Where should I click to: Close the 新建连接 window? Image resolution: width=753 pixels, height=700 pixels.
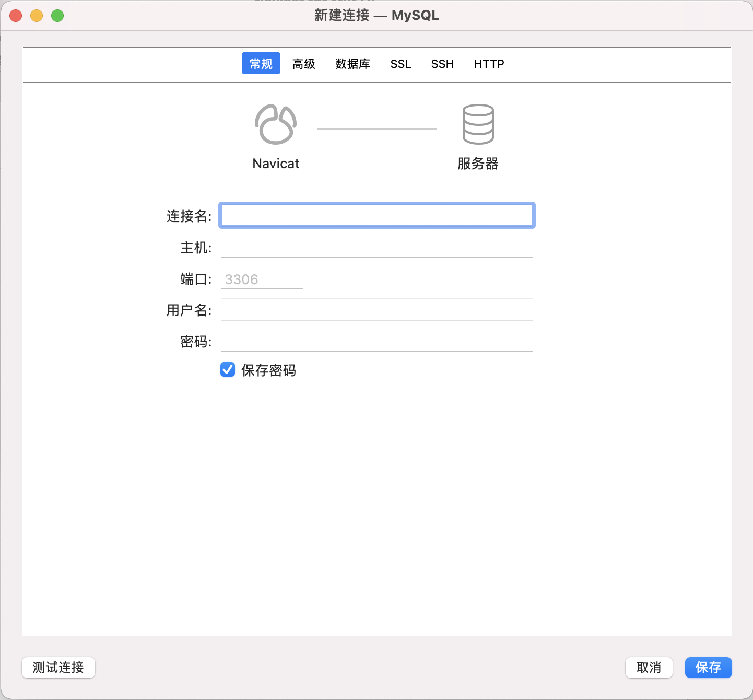tap(16, 16)
